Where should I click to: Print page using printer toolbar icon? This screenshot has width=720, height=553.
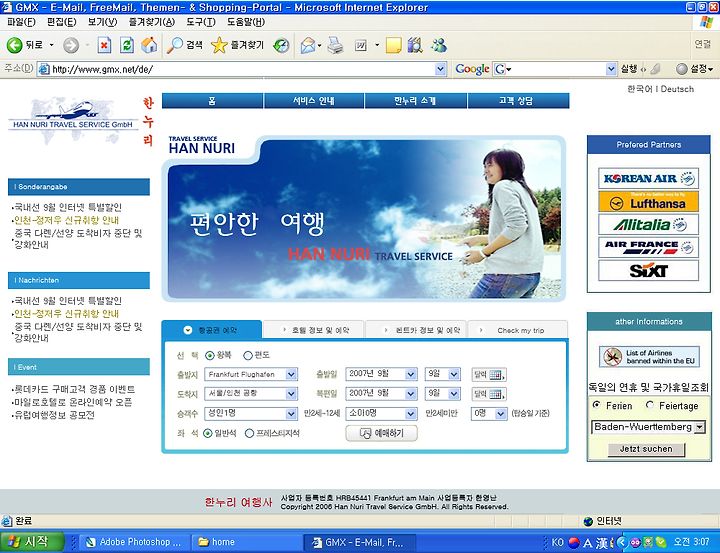(x=335, y=45)
